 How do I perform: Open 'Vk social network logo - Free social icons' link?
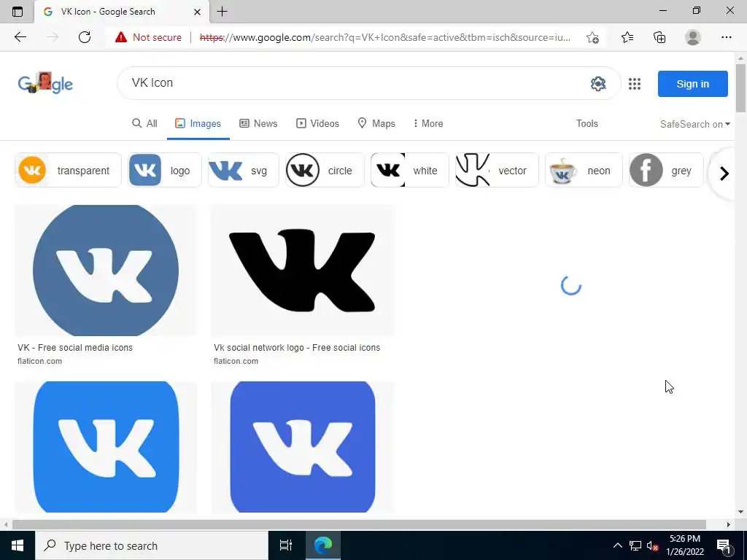[x=297, y=348]
